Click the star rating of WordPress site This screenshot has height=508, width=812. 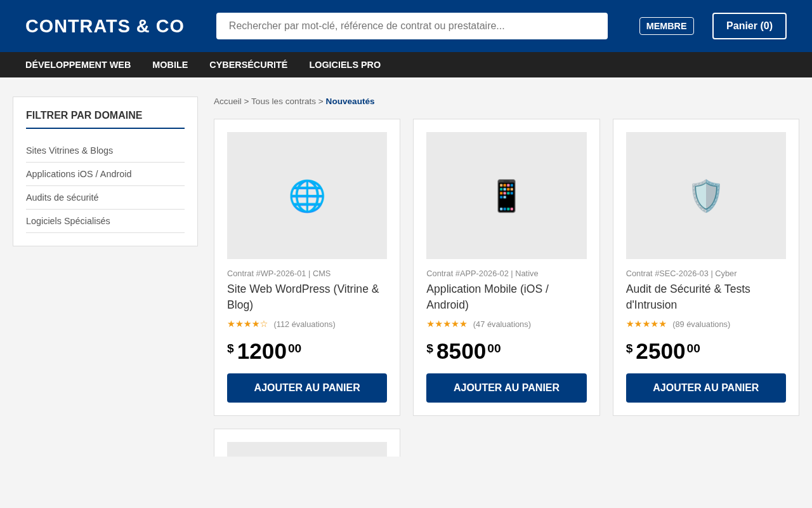tap(247, 324)
